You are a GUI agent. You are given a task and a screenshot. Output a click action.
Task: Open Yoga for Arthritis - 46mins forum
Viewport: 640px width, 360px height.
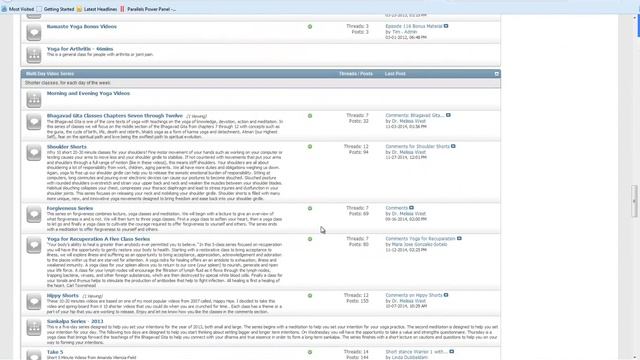tap(80, 49)
